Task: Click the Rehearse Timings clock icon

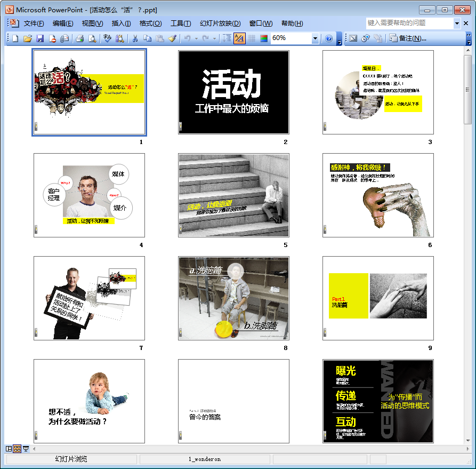Action: click(x=366, y=38)
